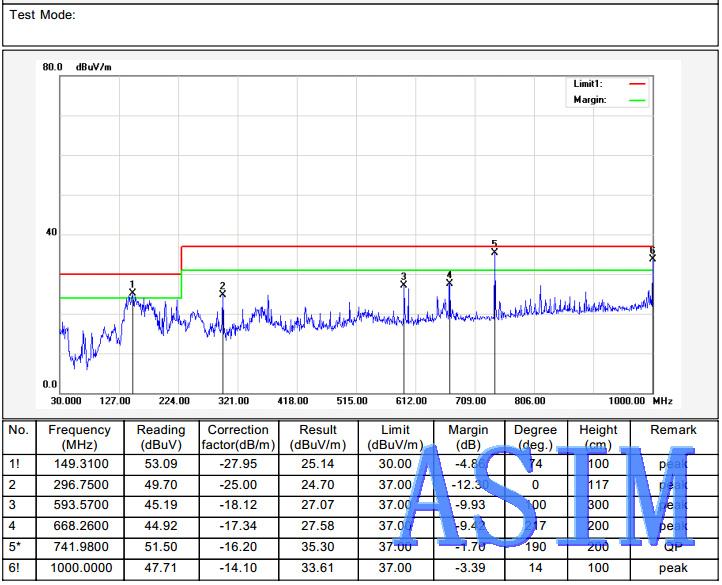Click the -18.12 correction factor cell
Viewport: 722px width, 585px height.
coord(238,505)
